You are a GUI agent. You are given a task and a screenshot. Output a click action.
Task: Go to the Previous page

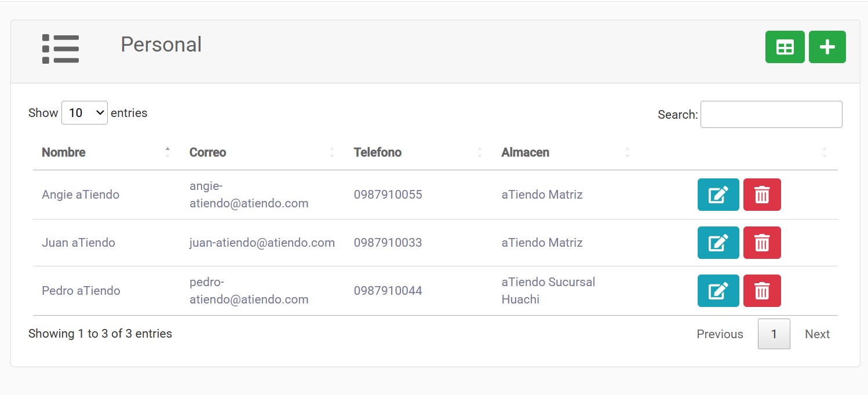720,334
